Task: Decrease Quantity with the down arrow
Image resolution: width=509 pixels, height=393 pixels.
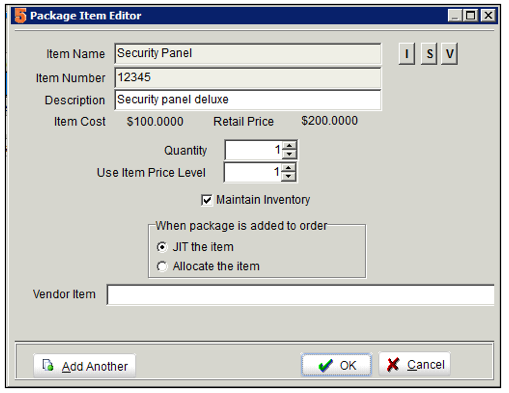Action: tap(289, 154)
